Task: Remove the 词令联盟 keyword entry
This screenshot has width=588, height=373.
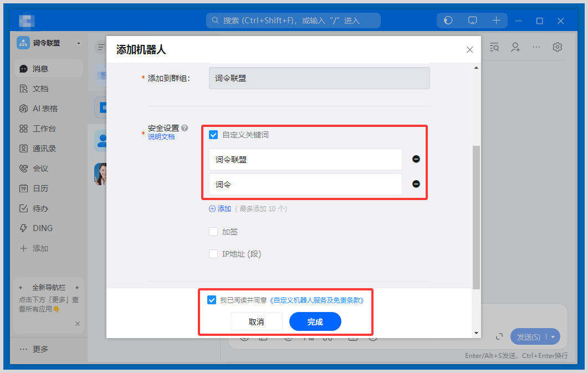Action: click(416, 159)
